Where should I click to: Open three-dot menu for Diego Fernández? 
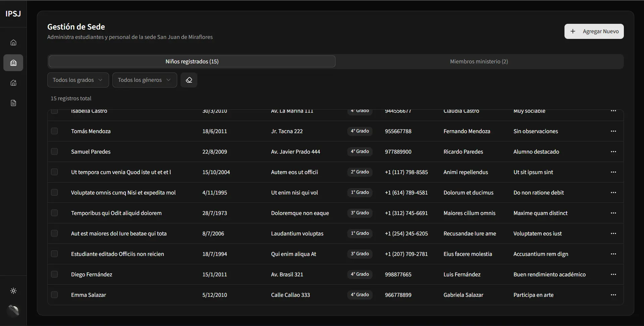(613, 274)
